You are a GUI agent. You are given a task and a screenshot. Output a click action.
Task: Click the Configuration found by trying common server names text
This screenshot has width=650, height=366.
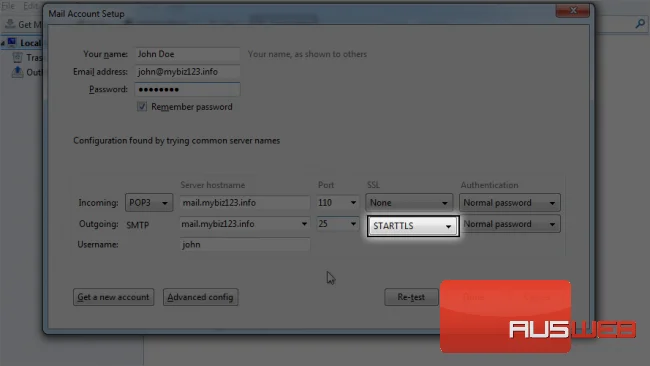tap(177, 141)
